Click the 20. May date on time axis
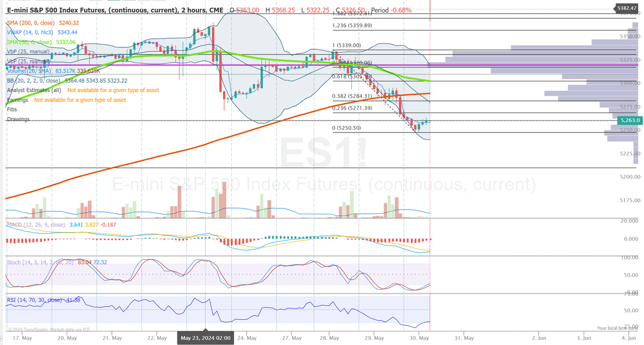The height and width of the screenshot is (345, 644). [x=67, y=338]
